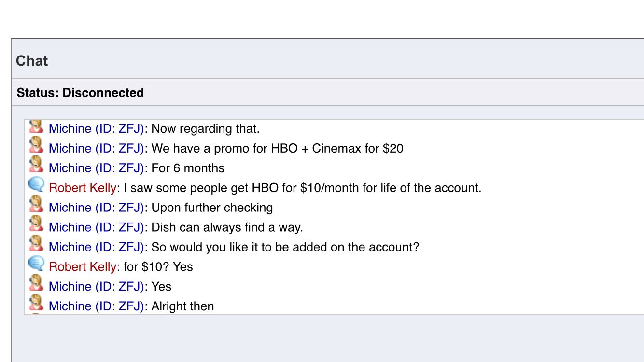Viewport: 644px width, 362px height.
Task: Click message 'I saw some people get HBO for $10/month'
Action: pyautogui.click(x=302, y=188)
